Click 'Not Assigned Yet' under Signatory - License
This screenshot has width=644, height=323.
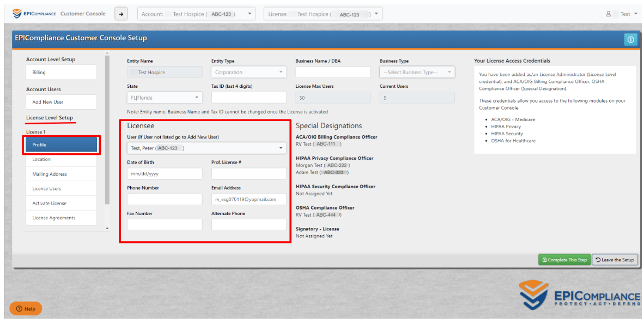click(314, 236)
